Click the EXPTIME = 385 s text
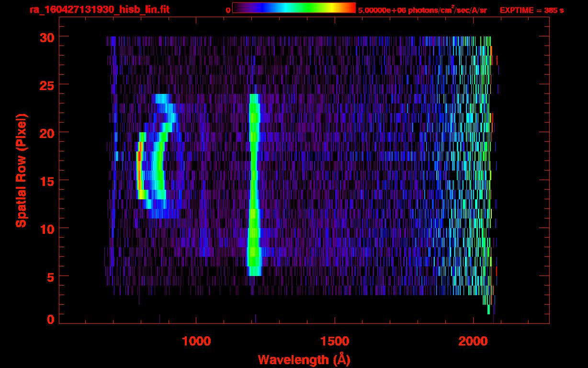Screen dimensions: 588x368 (531, 10)
